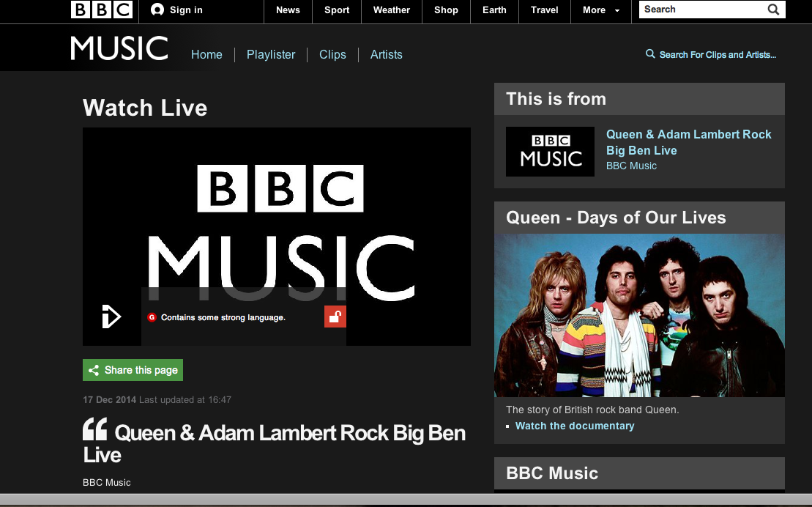
Task: Click Watch the documentary link
Action: coord(575,426)
